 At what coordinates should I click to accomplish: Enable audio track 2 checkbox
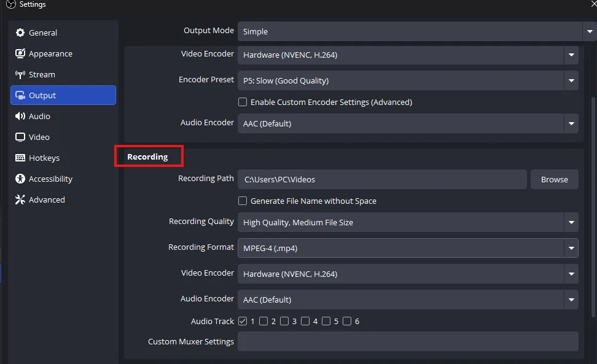[x=263, y=321]
